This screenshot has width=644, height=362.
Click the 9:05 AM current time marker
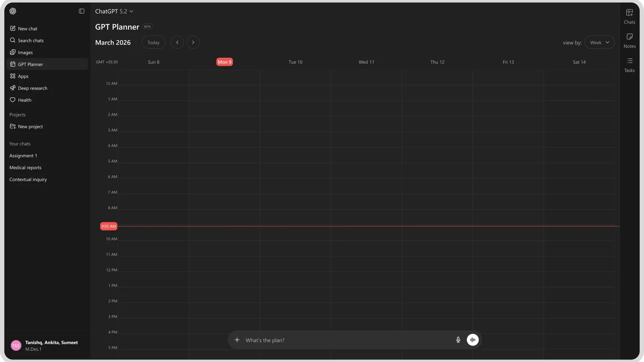(x=109, y=226)
